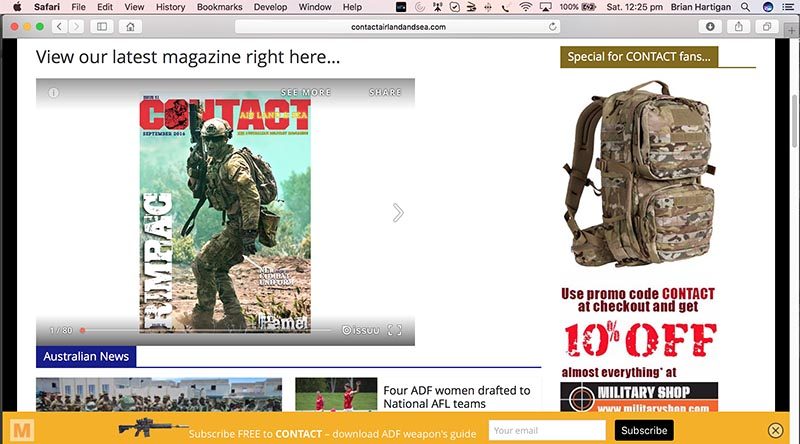Reload the page with the refresh icon
Screen dimensions: 800x444
coord(553,27)
